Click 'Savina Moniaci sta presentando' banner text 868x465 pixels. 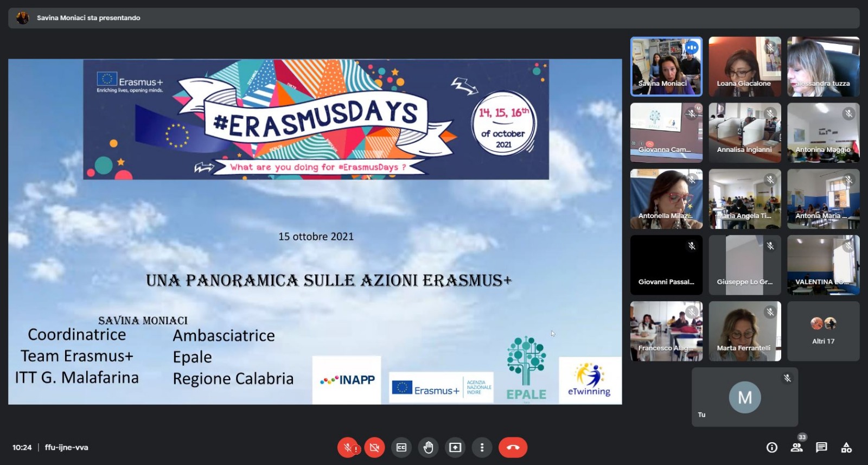click(88, 18)
